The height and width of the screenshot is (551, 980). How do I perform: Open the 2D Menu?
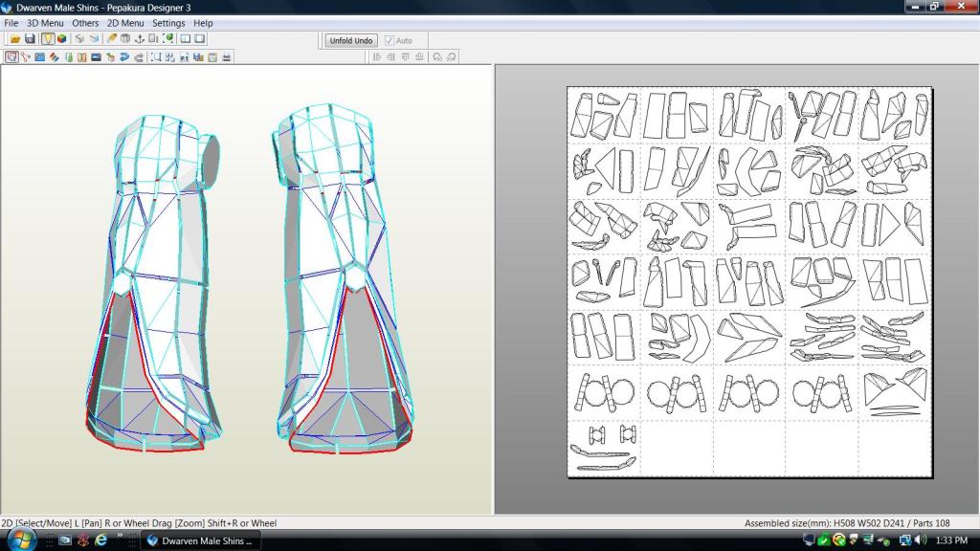click(x=125, y=23)
